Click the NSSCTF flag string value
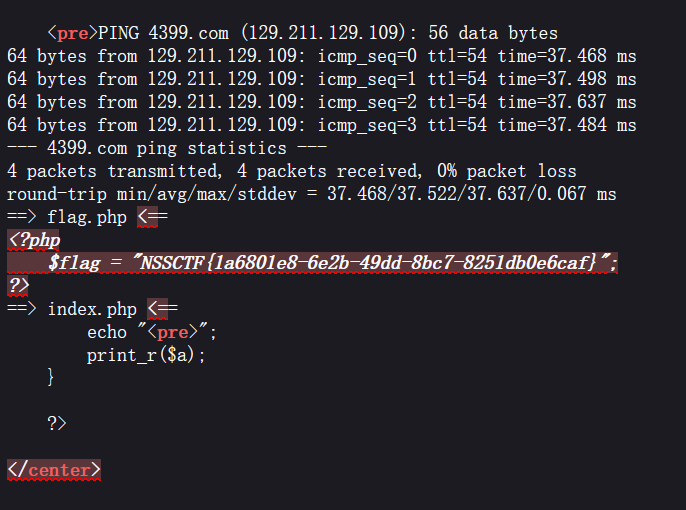This screenshot has height=510, width=686. [x=375, y=263]
